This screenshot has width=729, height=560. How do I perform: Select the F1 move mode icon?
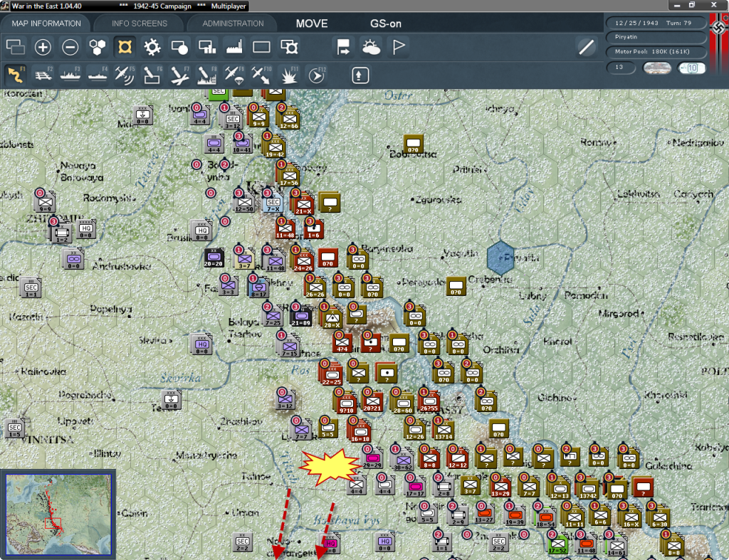16,75
